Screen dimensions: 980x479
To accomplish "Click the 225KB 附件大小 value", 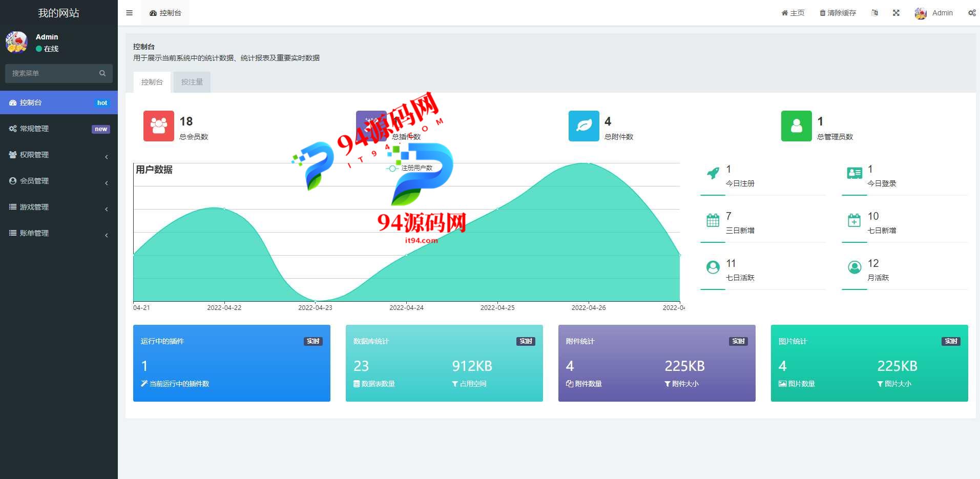I will (684, 366).
